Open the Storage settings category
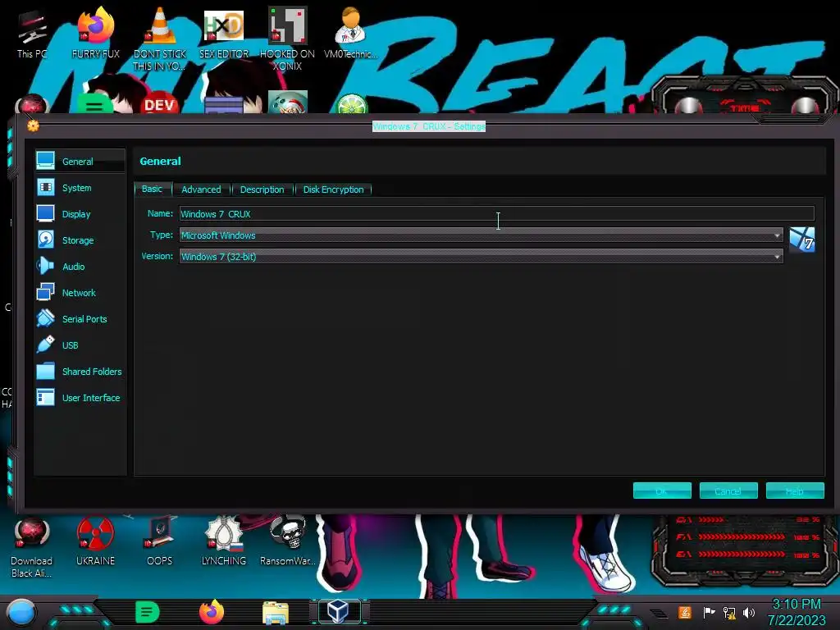Image resolution: width=840 pixels, height=630 pixels. click(x=80, y=240)
